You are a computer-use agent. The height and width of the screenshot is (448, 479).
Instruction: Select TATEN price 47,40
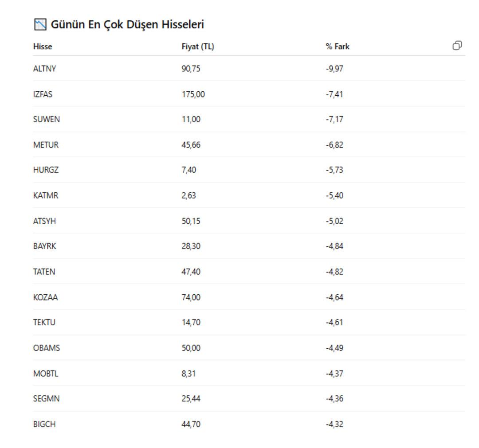(x=191, y=272)
